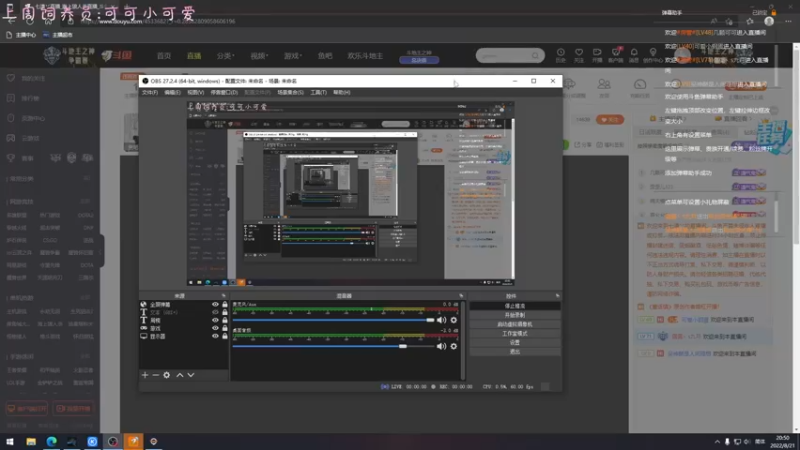Image resolution: width=800 pixels, height=450 pixels.
Task: Adjust 桌面音频 volume slider
Action: [x=333, y=346]
